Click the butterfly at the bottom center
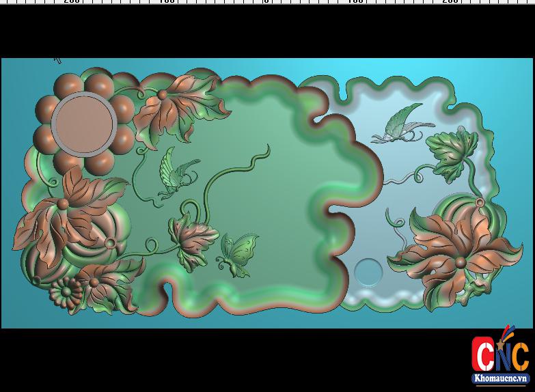 (x=238, y=255)
